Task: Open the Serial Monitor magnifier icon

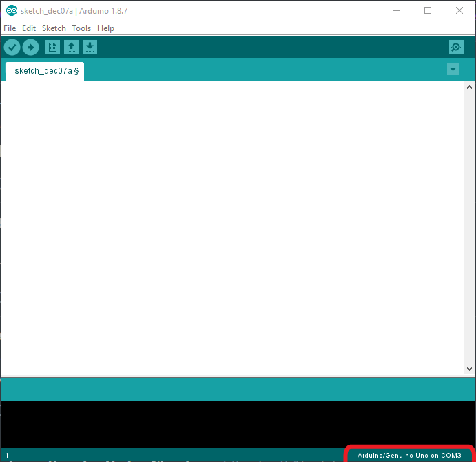Action: [x=456, y=48]
